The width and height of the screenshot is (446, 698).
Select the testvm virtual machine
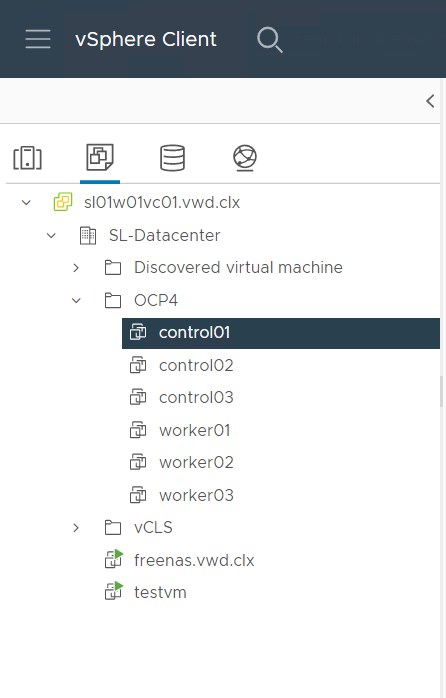(160, 592)
